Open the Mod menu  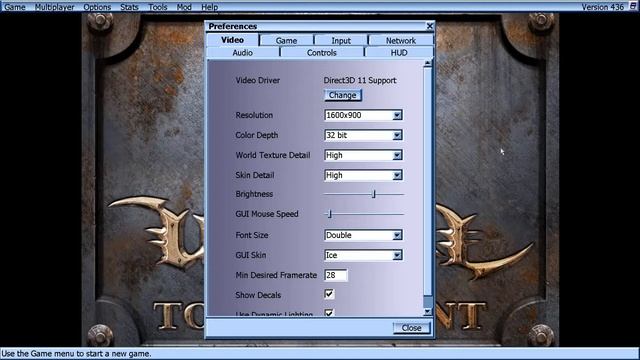(184, 7)
